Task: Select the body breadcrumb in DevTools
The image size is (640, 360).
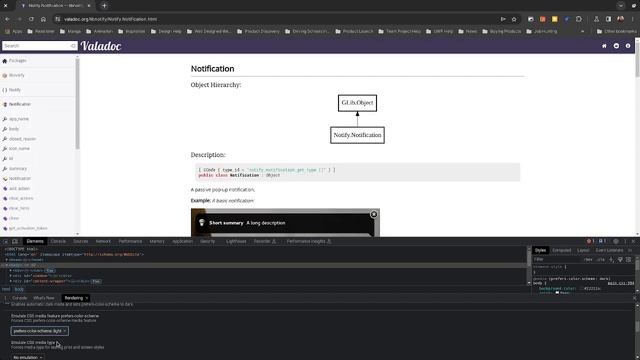Action: [19, 289]
